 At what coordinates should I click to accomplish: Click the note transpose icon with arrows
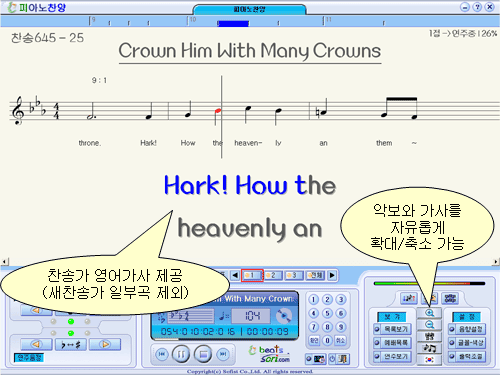[409, 298]
